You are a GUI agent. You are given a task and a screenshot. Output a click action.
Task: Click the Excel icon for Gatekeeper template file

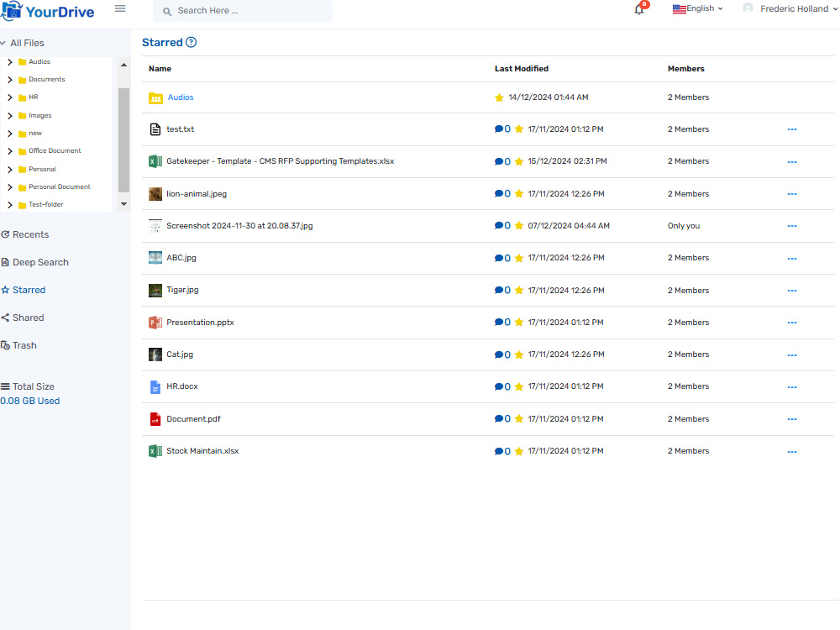[x=155, y=161]
